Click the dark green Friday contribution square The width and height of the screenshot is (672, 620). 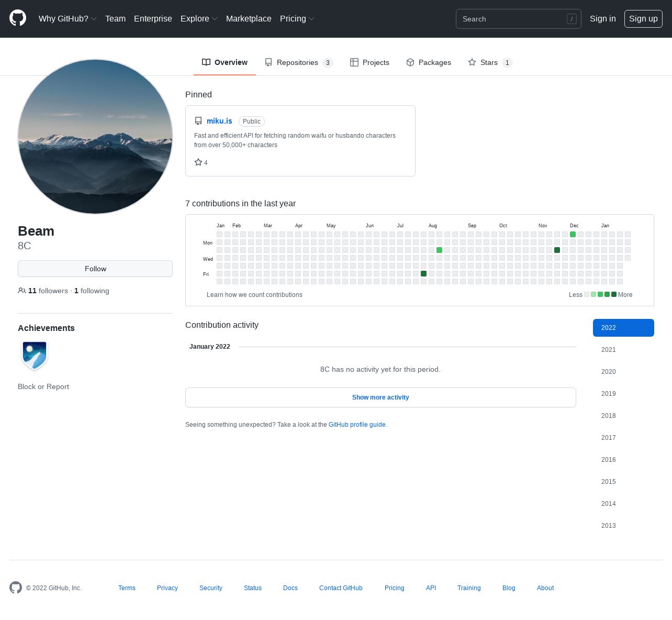[423, 273]
